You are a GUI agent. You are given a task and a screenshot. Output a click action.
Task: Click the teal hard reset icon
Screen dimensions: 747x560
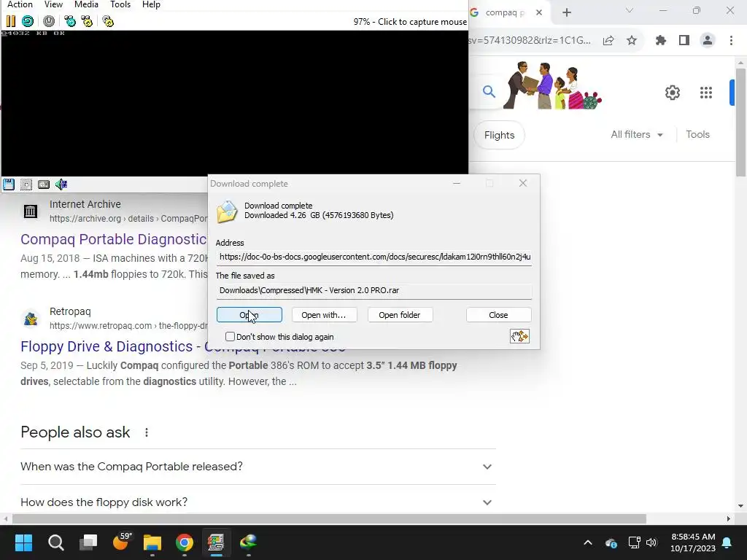point(28,21)
